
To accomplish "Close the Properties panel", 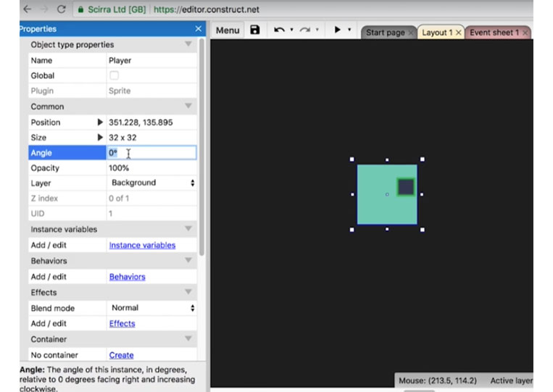I will pyautogui.click(x=198, y=28).
